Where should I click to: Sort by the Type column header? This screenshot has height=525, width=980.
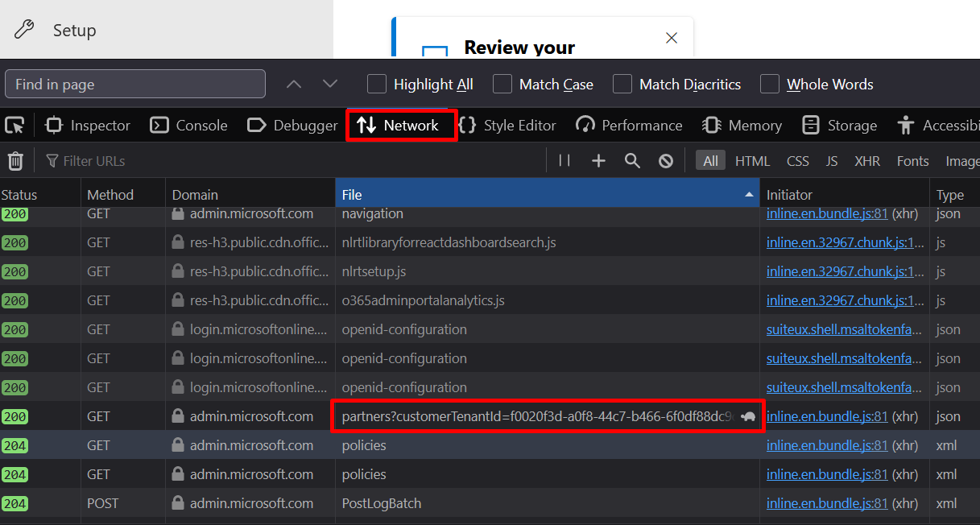point(955,195)
